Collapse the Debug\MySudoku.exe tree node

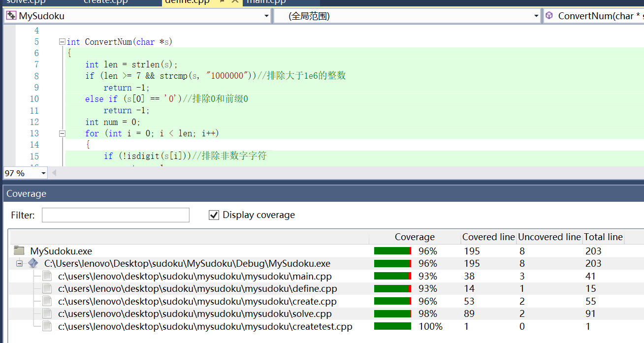20,264
